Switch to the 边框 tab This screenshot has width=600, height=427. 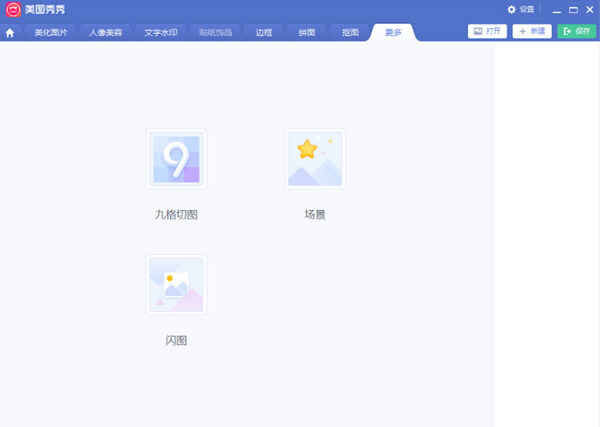(x=264, y=33)
